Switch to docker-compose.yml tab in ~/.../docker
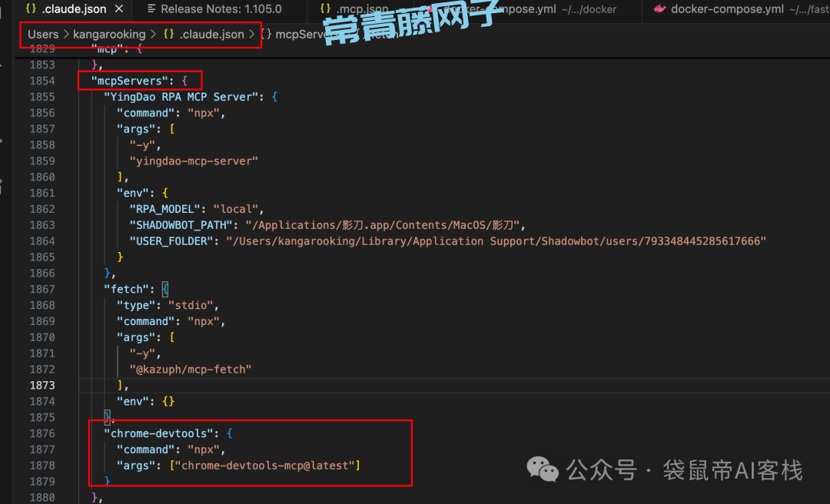 [x=530, y=9]
